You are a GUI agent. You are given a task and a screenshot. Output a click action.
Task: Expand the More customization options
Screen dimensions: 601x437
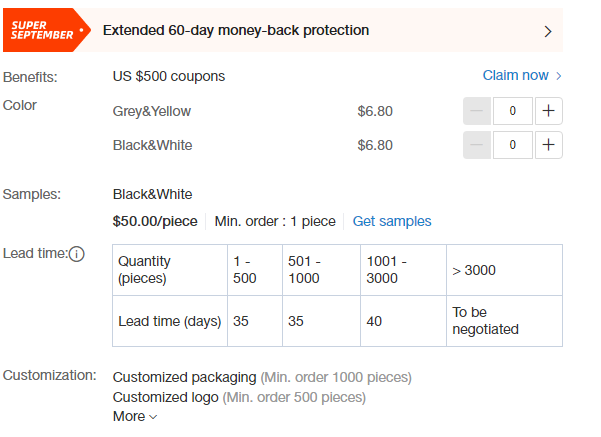tap(135, 416)
